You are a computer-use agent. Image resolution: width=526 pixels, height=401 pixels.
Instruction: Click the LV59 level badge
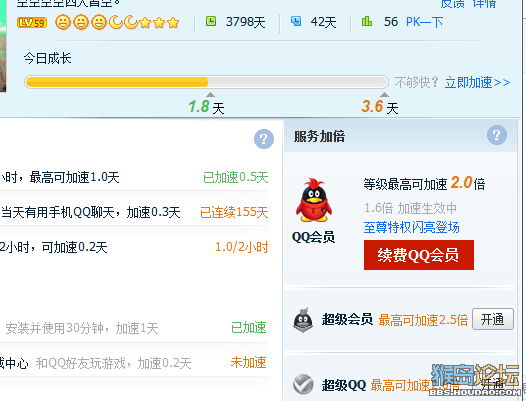pos(32,22)
